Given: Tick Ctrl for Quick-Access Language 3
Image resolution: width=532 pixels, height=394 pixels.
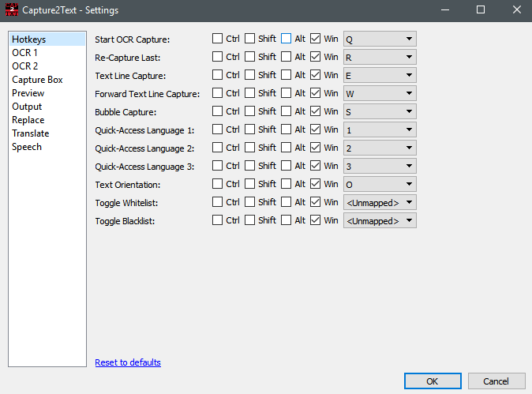Looking at the screenshot, I should 217,166.
